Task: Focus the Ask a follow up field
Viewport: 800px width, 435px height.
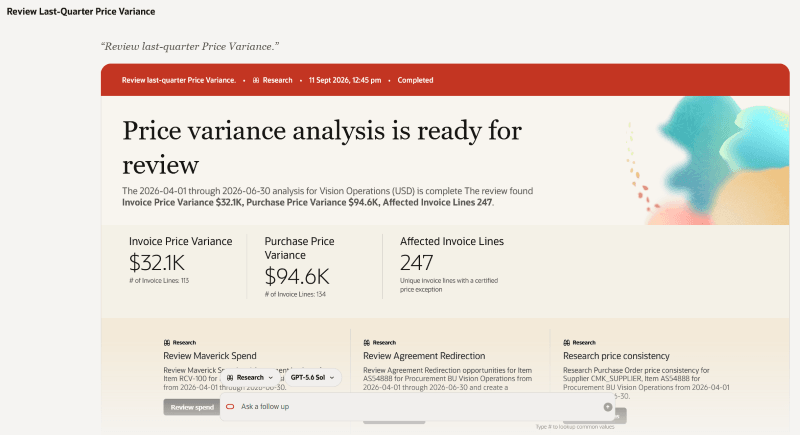Action: click(417, 407)
